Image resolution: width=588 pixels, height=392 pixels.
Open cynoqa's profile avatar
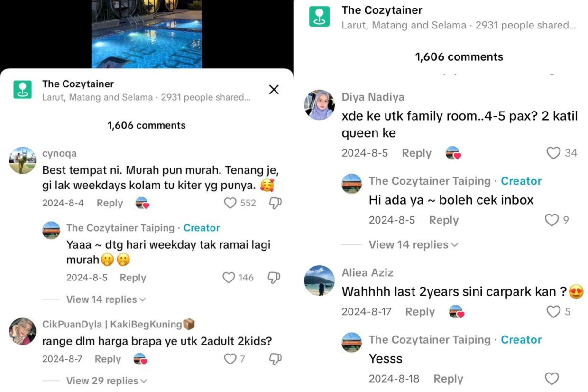[x=22, y=160]
